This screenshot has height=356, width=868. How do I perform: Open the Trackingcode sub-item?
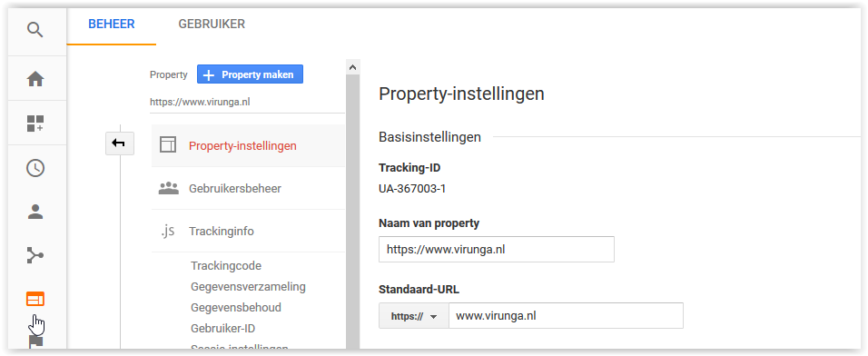226,266
